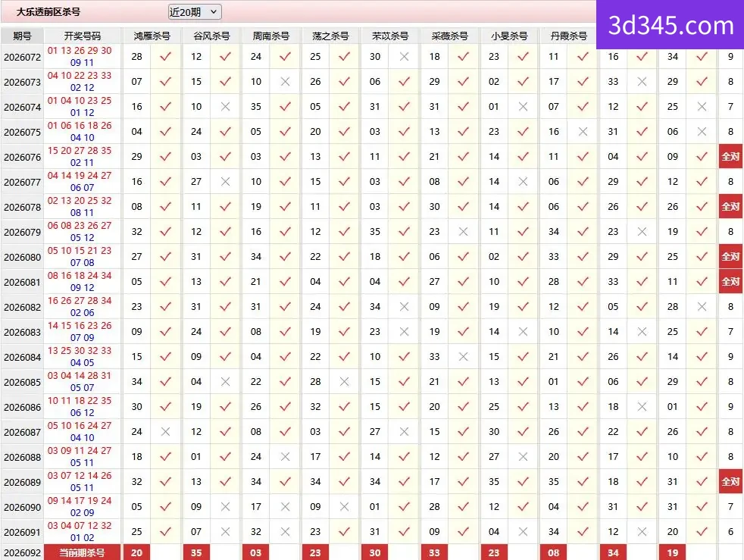Click issue number 2026092 in the last row
The height and width of the screenshot is (560, 744).
tap(22, 553)
